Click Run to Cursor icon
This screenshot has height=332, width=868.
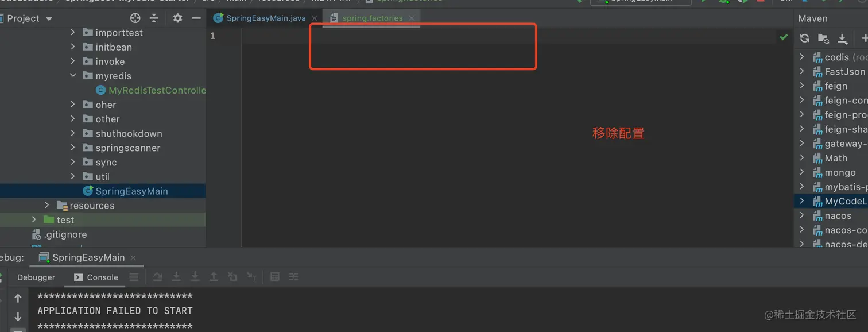[251, 277]
